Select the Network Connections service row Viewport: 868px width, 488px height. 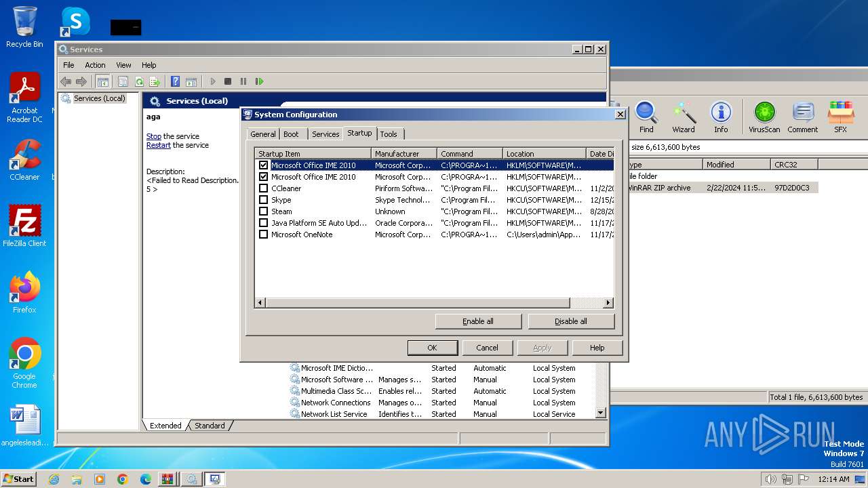(x=442, y=403)
